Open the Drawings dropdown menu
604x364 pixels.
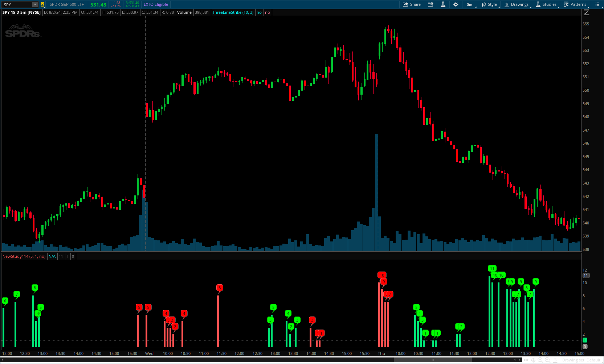point(517,4)
